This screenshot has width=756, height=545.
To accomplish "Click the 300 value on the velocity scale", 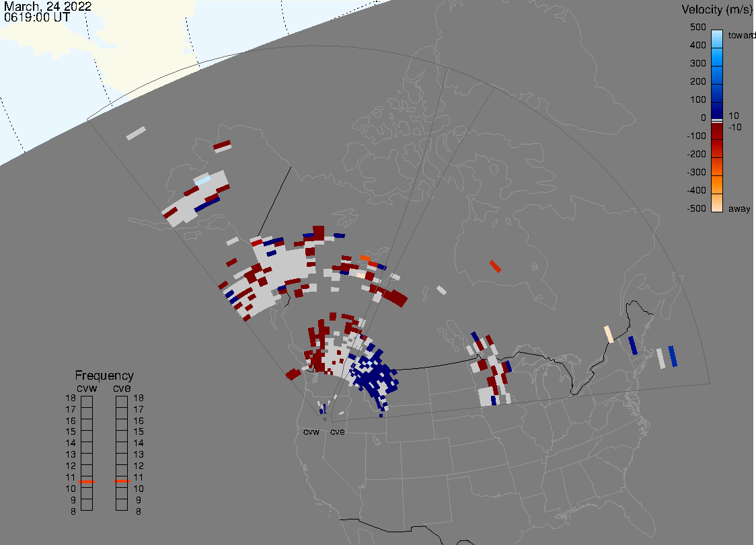I will (697, 64).
